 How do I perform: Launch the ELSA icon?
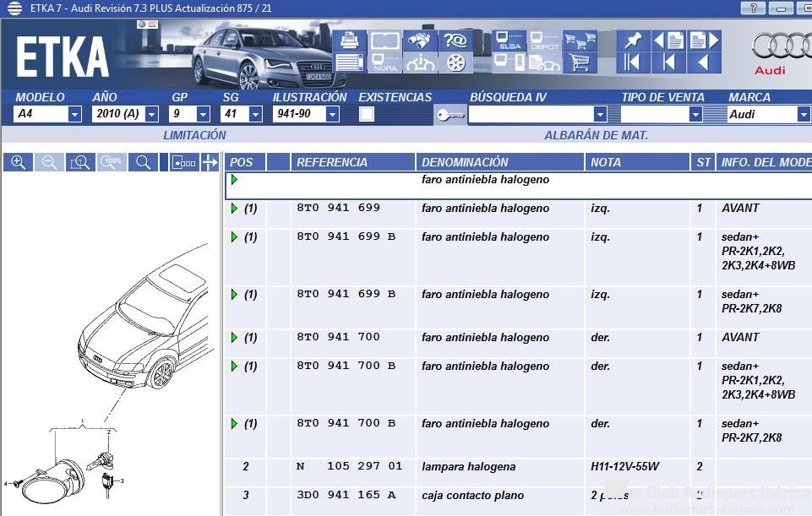pyautogui.click(x=509, y=41)
